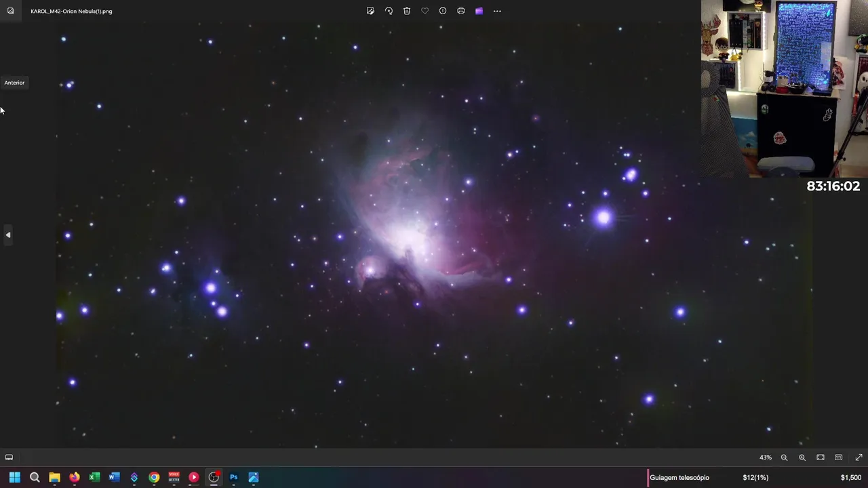The height and width of the screenshot is (488, 868).
Task: View image at actual size (1:1)
Action: tap(839, 457)
